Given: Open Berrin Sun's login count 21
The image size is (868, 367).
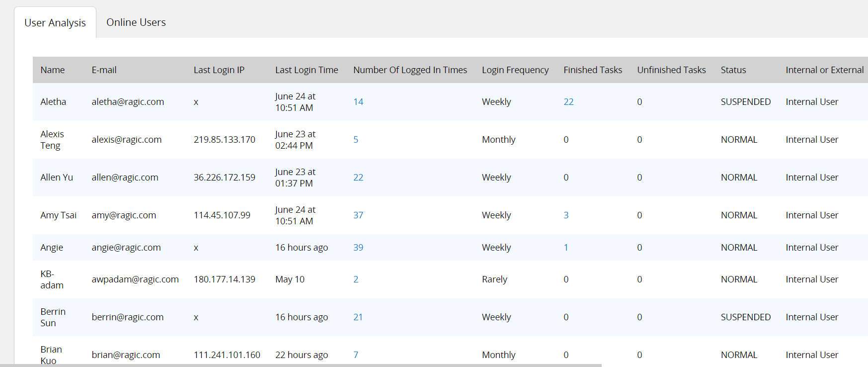Looking at the screenshot, I should tap(358, 317).
